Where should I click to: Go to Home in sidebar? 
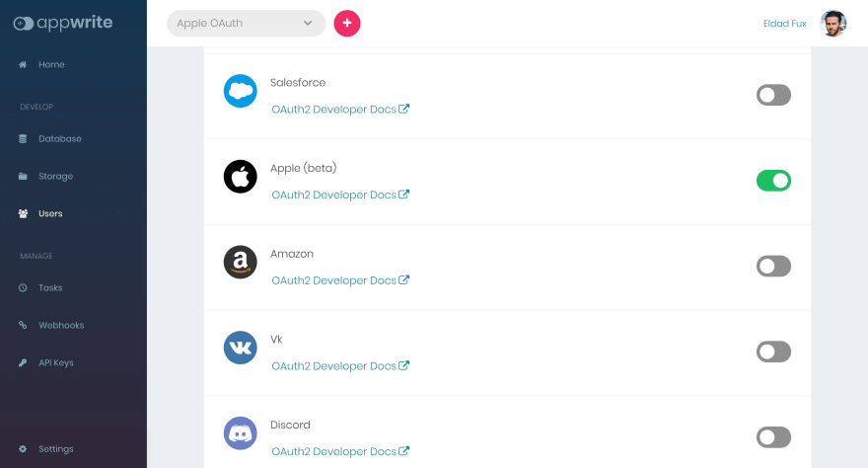click(51, 65)
